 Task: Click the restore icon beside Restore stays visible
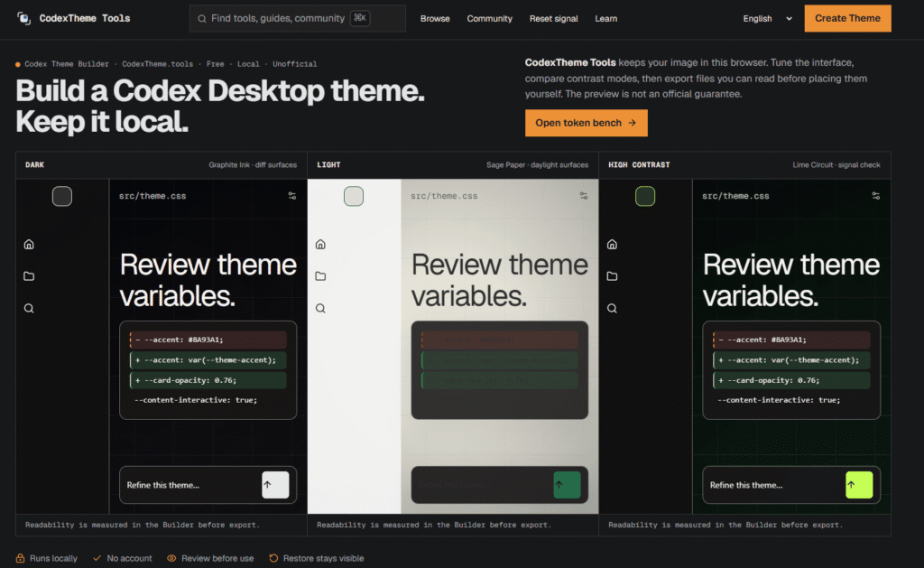point(273,558)
